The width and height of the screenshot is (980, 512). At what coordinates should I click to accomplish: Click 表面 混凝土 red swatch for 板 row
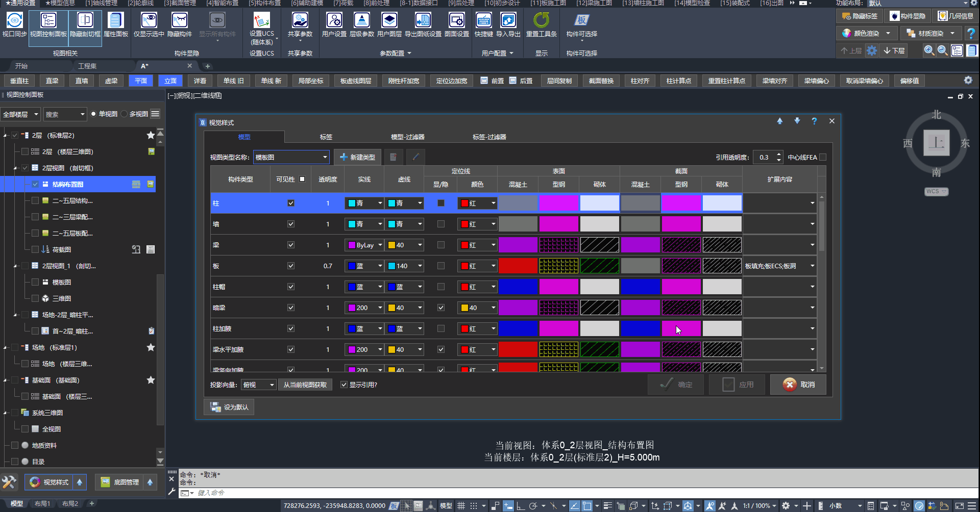tap(518, 266)
